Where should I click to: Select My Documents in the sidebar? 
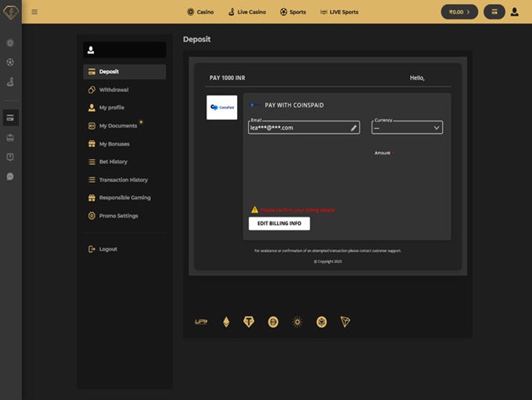tap(117, 126)
